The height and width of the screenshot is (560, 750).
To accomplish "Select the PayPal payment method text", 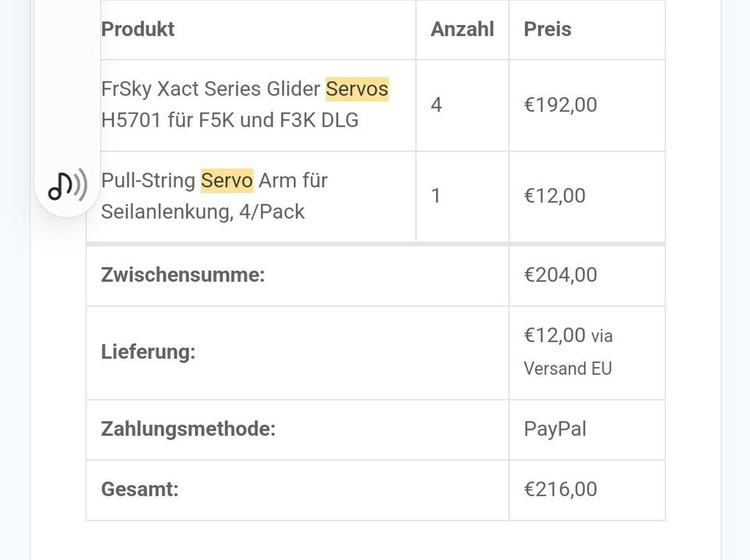I will click(555, 429).
